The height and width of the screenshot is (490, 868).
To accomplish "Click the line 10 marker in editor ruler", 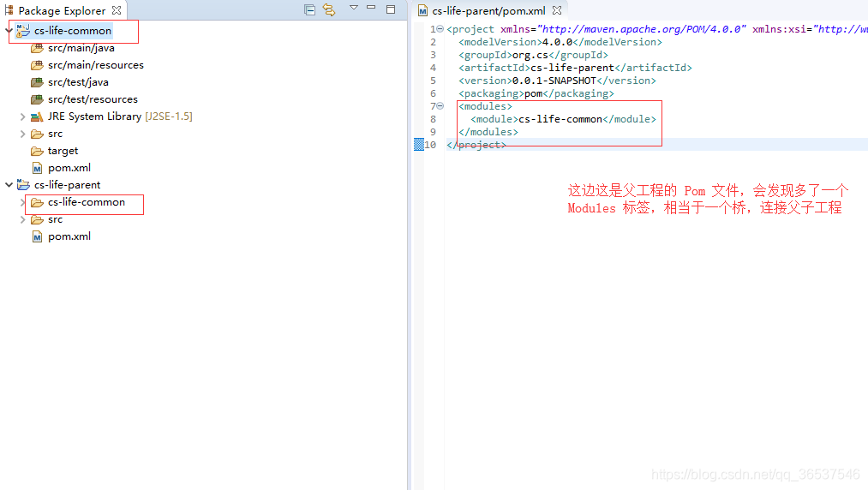I will click(x=419, y=145).
